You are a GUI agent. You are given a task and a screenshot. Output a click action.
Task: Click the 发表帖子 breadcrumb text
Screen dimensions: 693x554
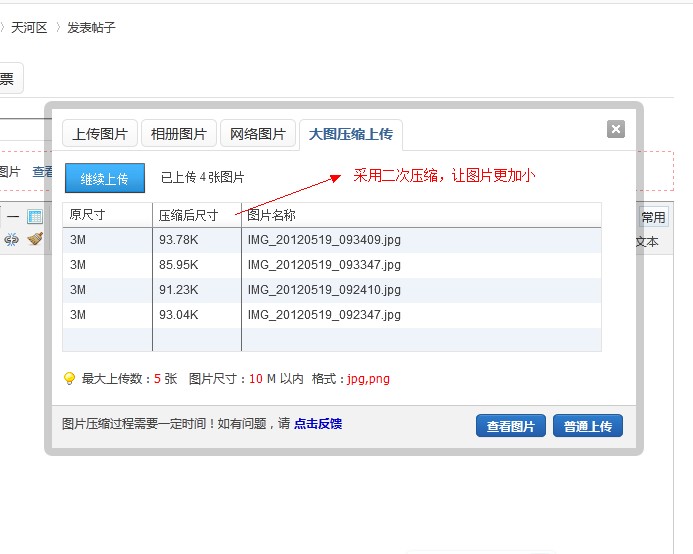pyautogui.click(x=91, y=28)
